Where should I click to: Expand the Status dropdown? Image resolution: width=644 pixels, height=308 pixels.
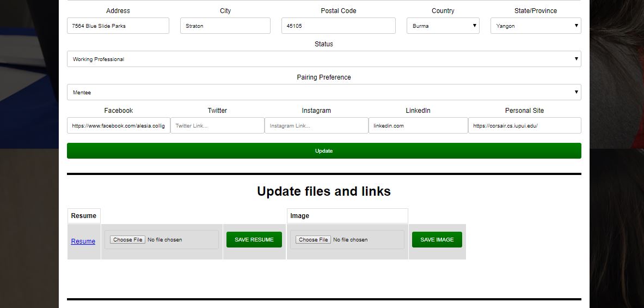[323, 59]
